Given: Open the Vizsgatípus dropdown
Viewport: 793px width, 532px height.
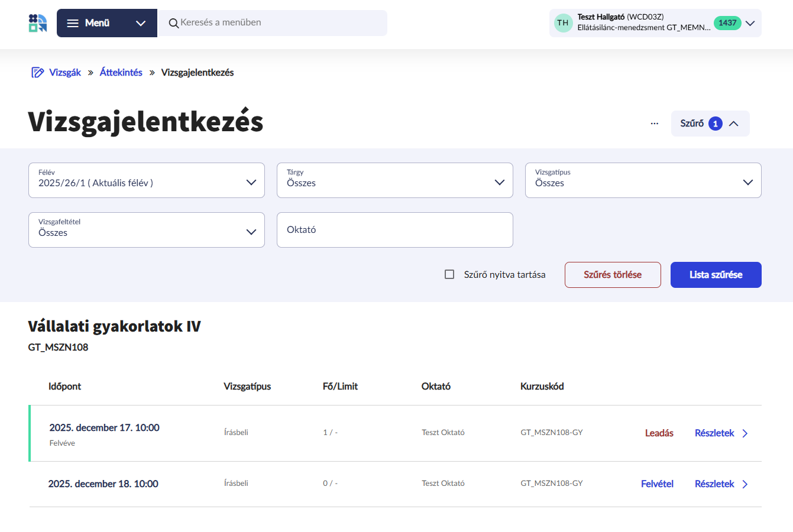Looking at the screenshot, I should [643, 180].
